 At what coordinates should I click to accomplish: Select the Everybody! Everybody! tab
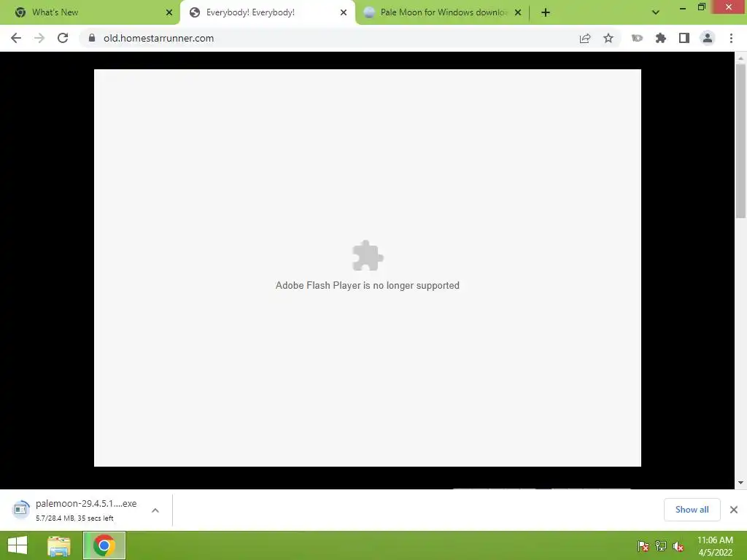pyautogui.click(x=267, y=12)
